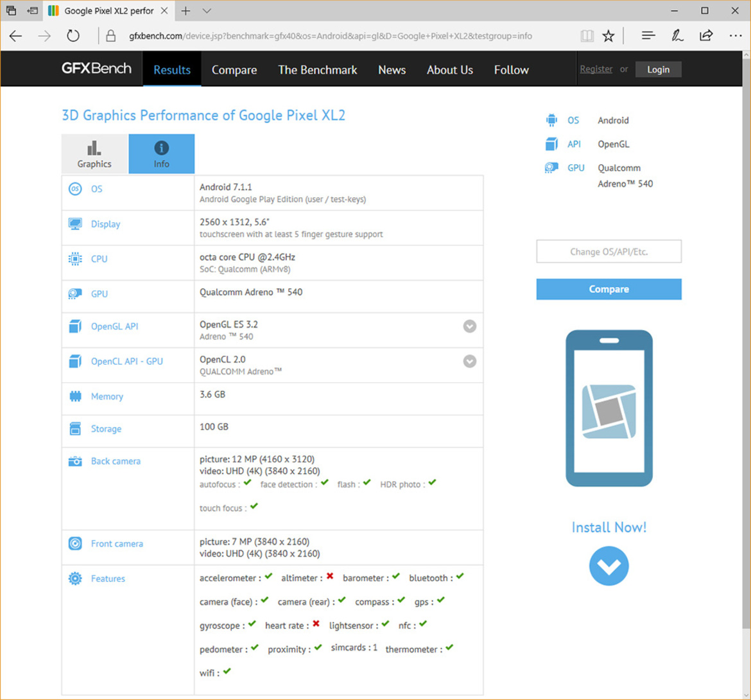Open a new tab with plus icon
This screenshot has height=700, width=751.
[x=186, y=11]
